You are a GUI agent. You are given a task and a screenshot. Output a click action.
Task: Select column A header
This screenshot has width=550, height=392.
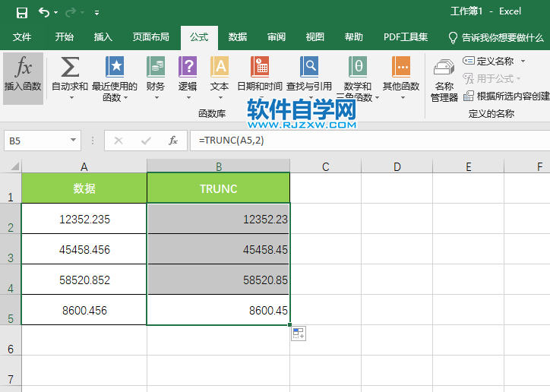click(84, 166)
